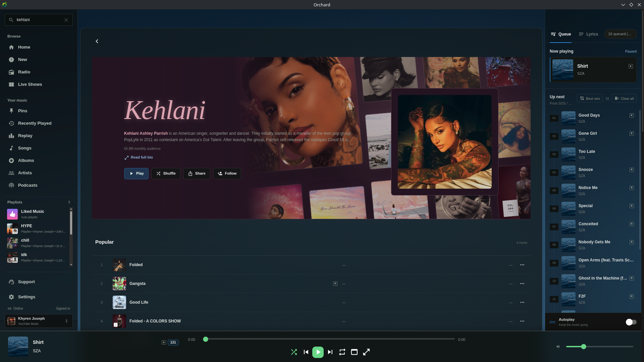Expand the 16 queued dropdown
This screenshot has width=644, height=362.
click(620, 34)
